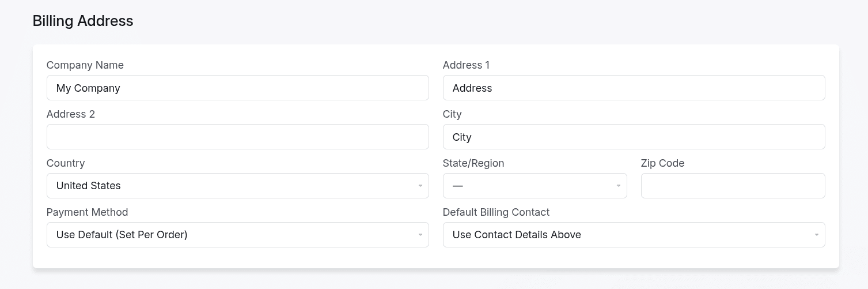
Task: Click the State/Region label text
Action: [473, 163]
